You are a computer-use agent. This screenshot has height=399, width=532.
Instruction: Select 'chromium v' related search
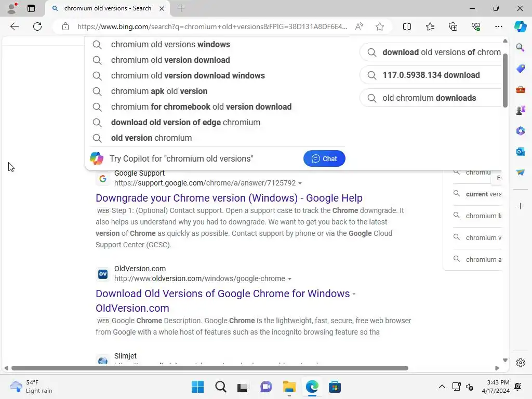[x=478, y=237]
